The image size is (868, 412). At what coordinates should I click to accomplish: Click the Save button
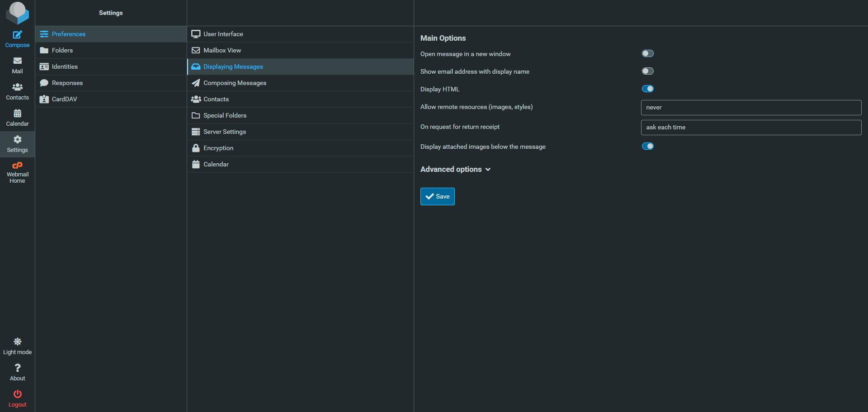point(437,197)
